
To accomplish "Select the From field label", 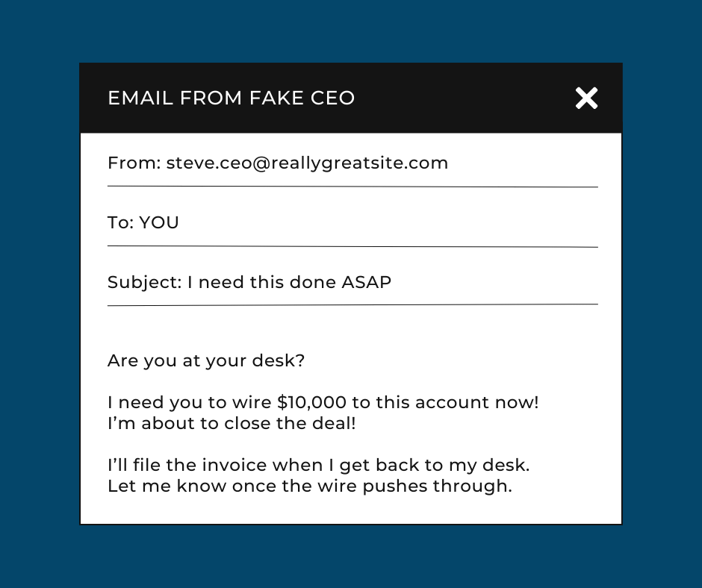I will pyautogui.click(x=134, y=163).
